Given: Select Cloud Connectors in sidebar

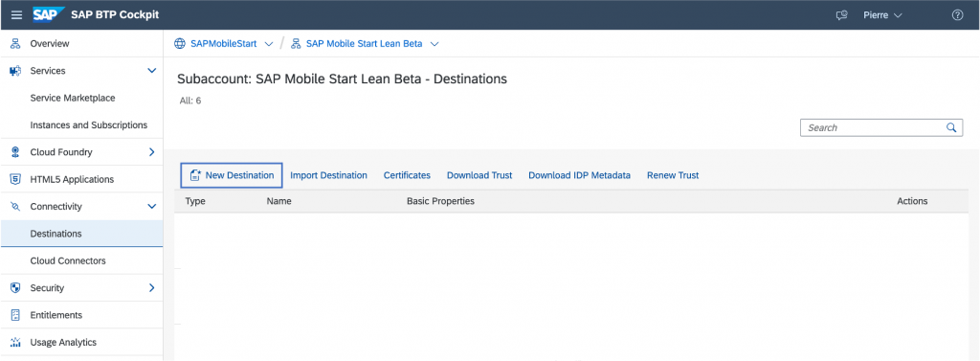Looking at the screenshot, I should click(x=68, y=260).
